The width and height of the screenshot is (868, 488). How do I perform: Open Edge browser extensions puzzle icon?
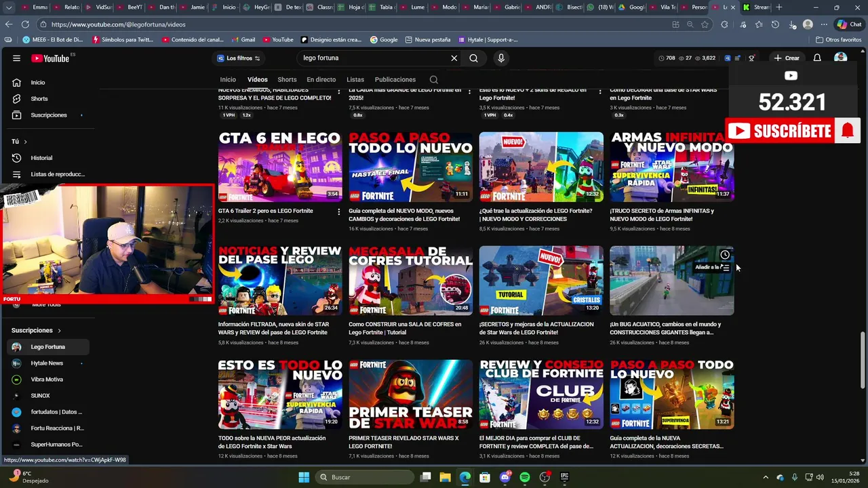(x=724, y=24)
